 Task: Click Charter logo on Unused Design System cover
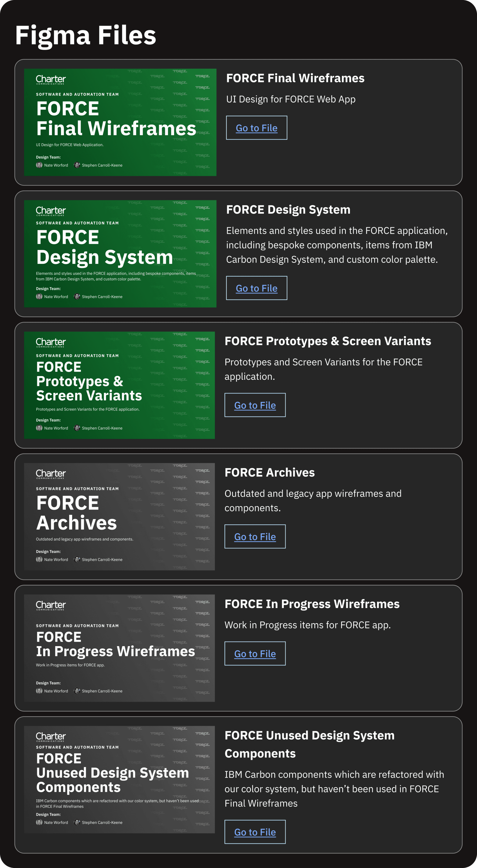51,737
